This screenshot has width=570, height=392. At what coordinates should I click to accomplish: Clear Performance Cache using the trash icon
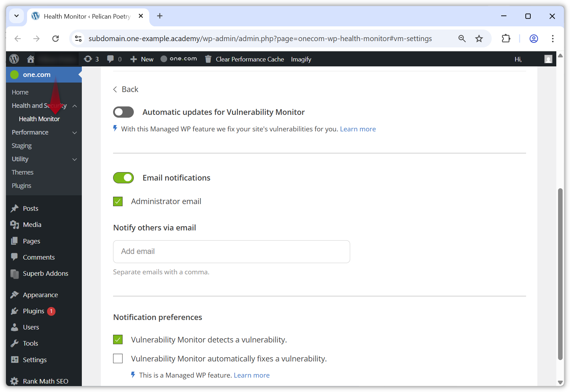pyautogui.click(x=208, y=59)
